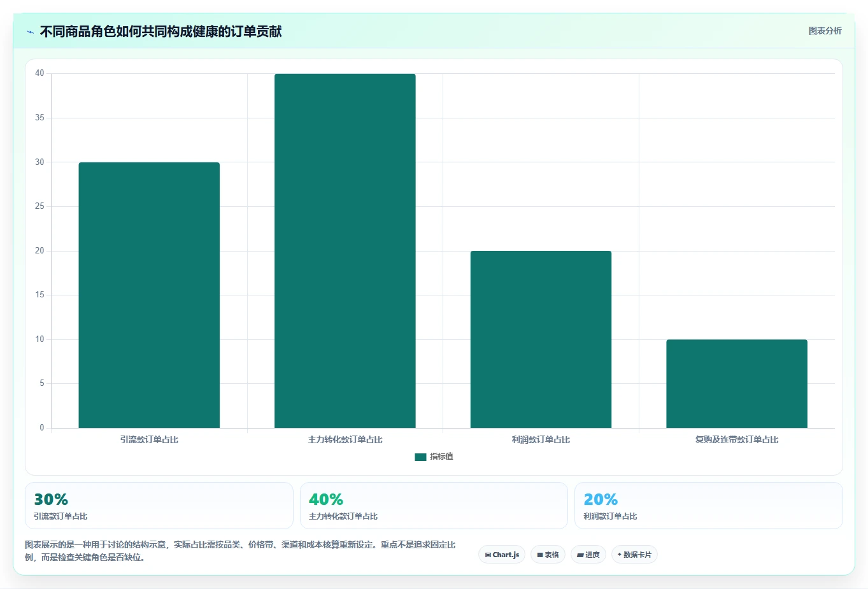Click the y-axis value 40
The height and width of the screenshot is (589, 868).
coord(39,73)
